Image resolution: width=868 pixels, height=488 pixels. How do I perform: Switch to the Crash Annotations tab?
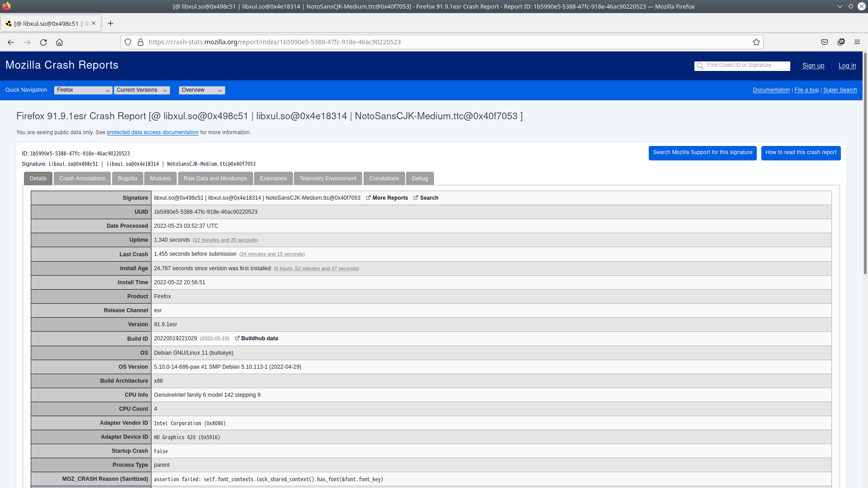click(82, 178)
